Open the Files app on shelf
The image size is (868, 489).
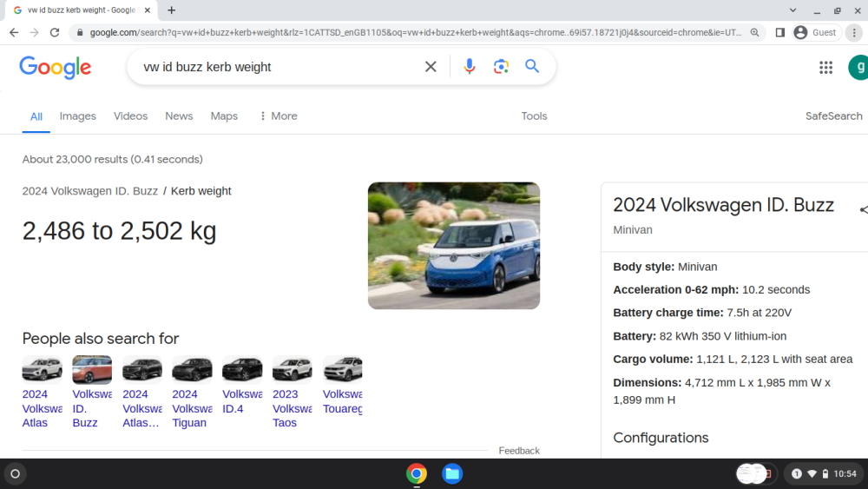(452, 474)
